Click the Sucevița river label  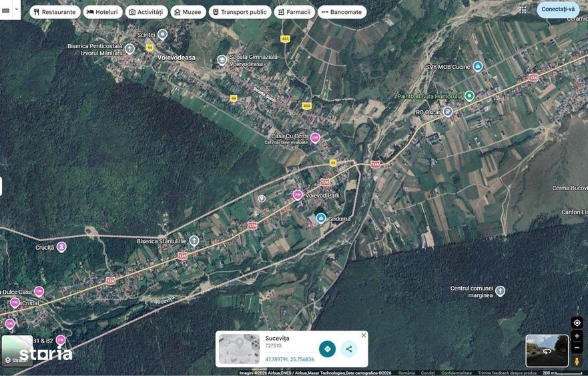(165, 300)
